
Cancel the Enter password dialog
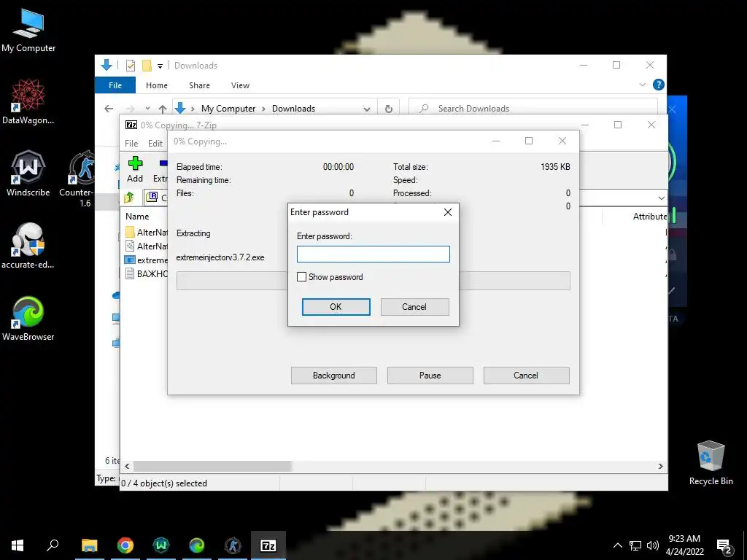tap(414, 307)
